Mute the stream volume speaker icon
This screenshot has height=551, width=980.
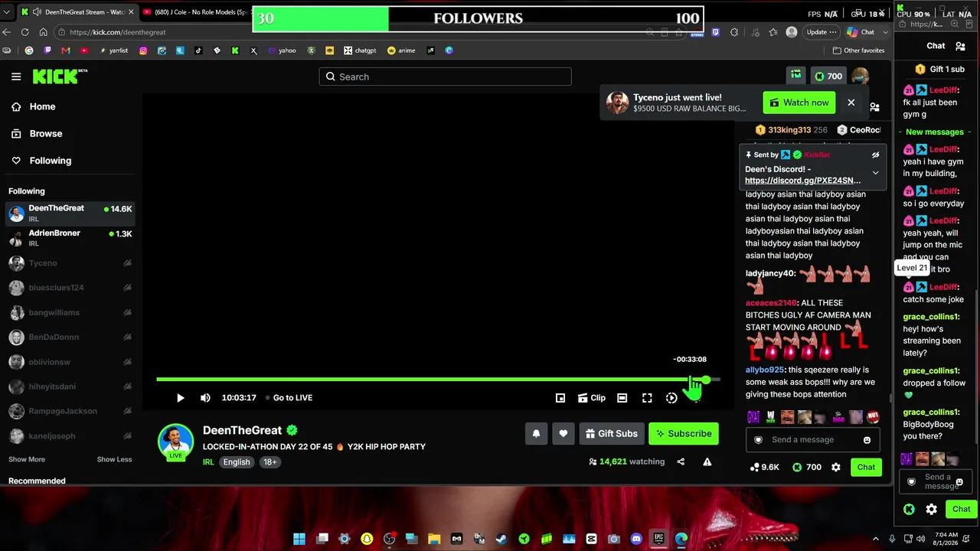205,398
